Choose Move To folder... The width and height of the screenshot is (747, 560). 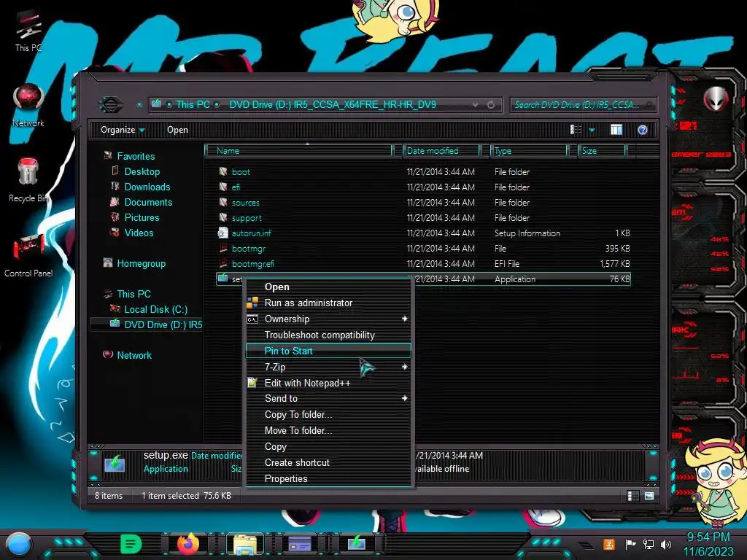click(x=328, y=430)
